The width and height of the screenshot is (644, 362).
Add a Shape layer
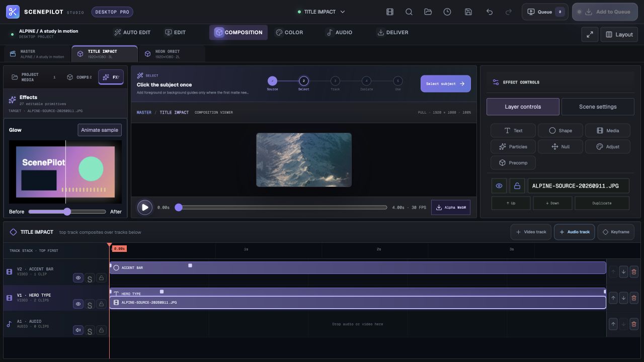click(560, 130)
